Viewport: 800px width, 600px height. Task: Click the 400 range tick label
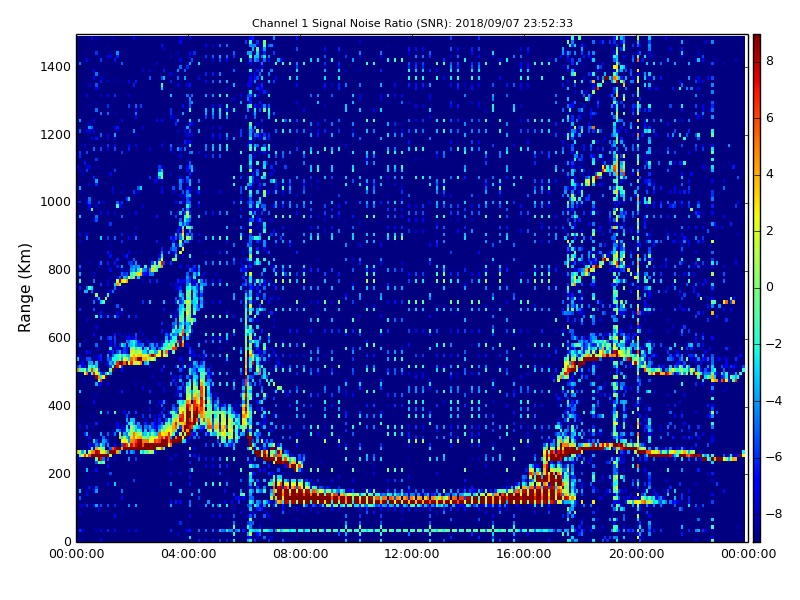click(60, 406)
